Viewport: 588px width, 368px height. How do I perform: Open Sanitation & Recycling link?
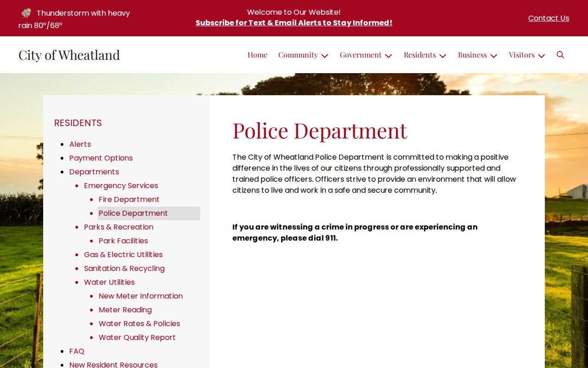[x=124, y=268]
